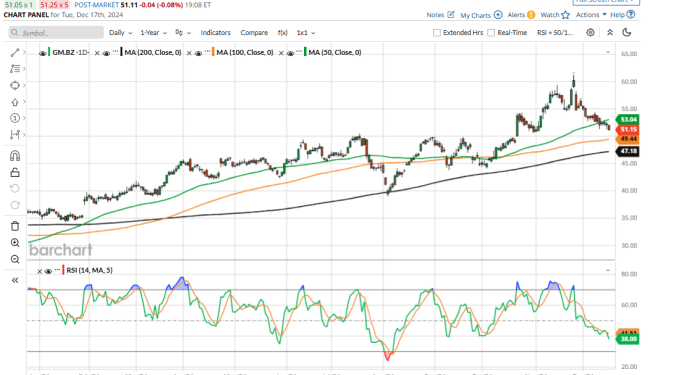Image resolution: width=700 pixels, height=375 pixels.
Task: Expand the shapes tool submenu arrow
Action: pos(24,85)
